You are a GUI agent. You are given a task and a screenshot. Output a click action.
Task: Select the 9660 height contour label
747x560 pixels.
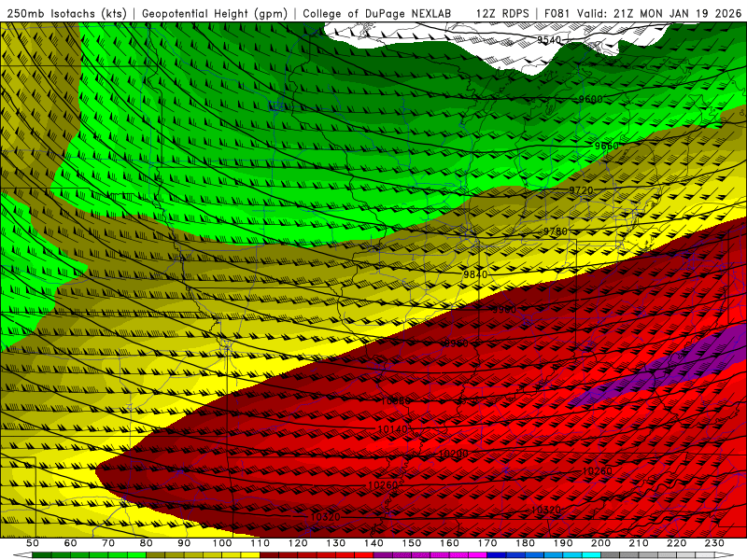[606, 146]
